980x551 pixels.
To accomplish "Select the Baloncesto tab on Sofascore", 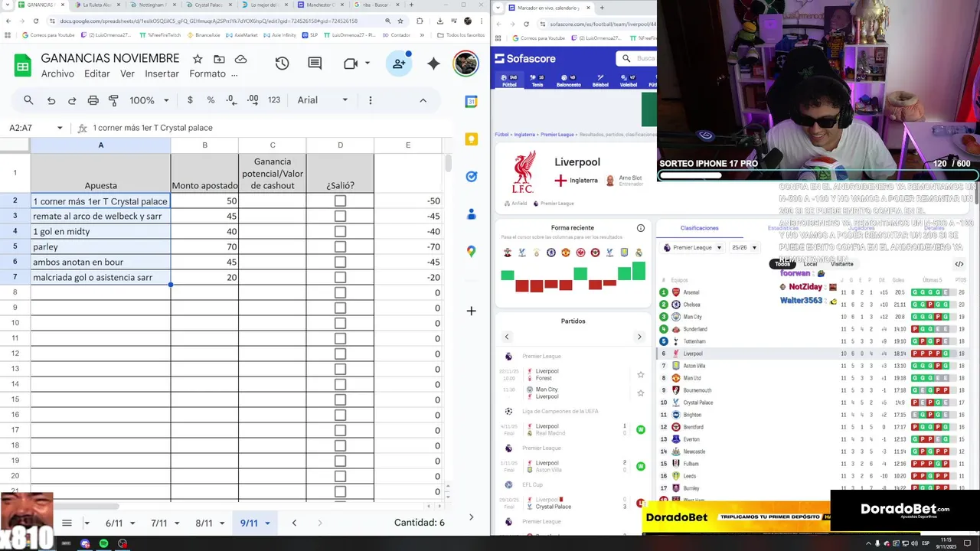I will [x=568, y=81].
